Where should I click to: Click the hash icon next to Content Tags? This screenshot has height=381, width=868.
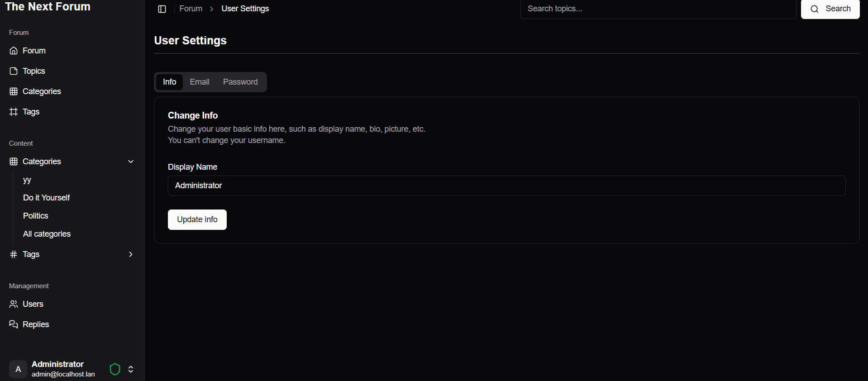click(14, 254)
